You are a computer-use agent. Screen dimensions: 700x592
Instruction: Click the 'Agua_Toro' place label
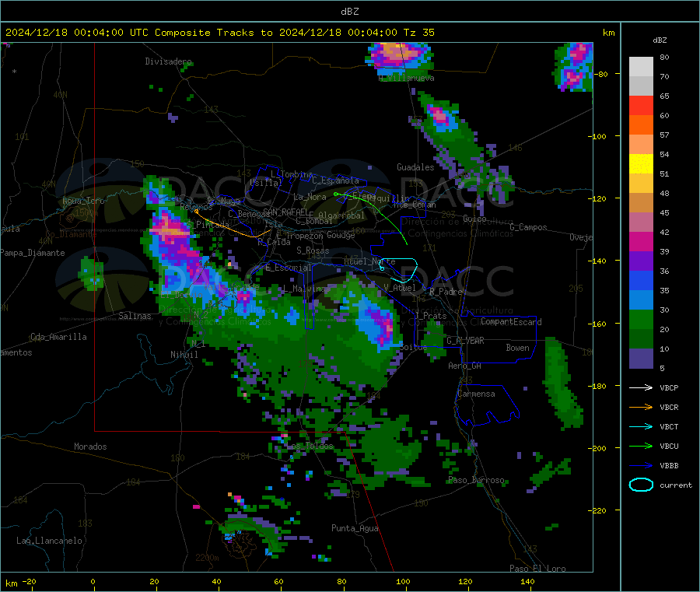(83, 201)
